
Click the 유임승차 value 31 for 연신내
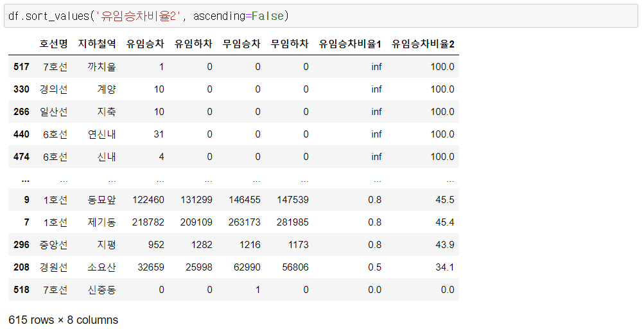159,134
